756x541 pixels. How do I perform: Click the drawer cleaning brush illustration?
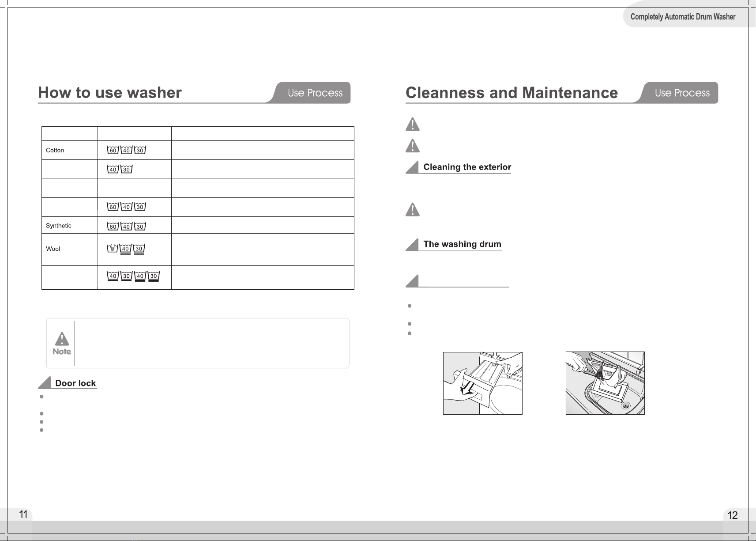tap(605, 383)
